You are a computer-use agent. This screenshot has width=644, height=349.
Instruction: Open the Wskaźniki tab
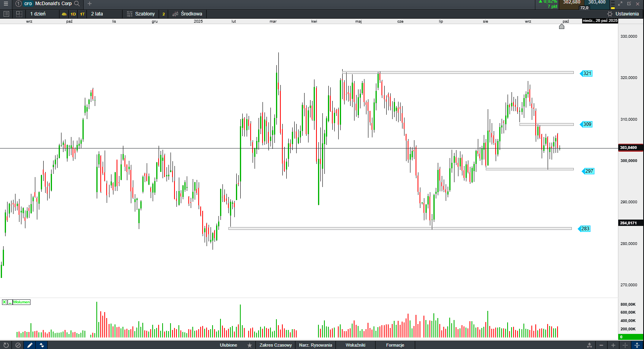coord(355,345)
